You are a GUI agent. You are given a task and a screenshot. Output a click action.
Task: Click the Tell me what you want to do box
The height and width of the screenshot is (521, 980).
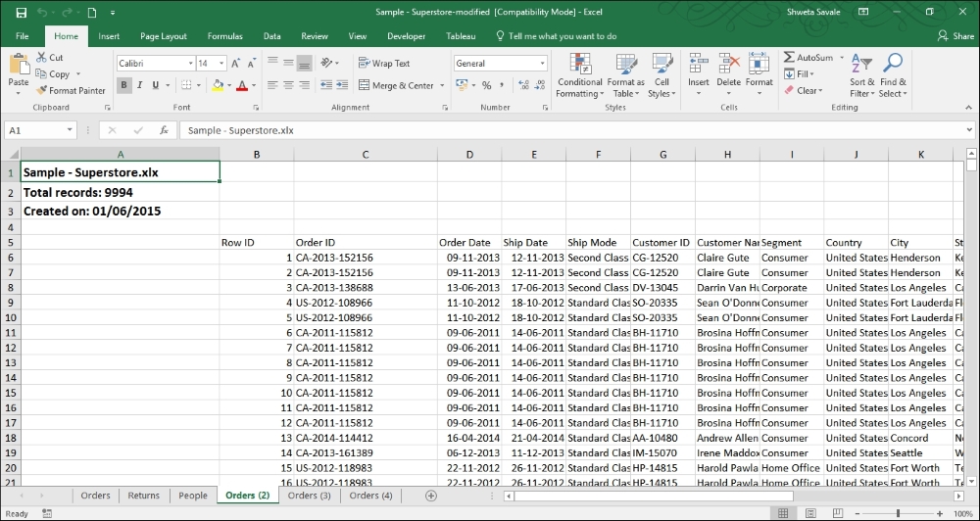(556, 36)
